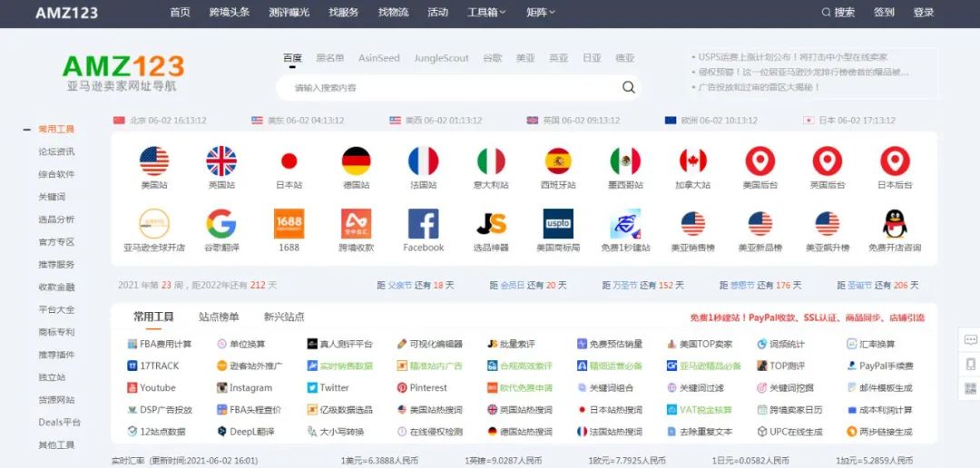Click the red 免费1秒建站 promotional banner text

click(808, 318)
